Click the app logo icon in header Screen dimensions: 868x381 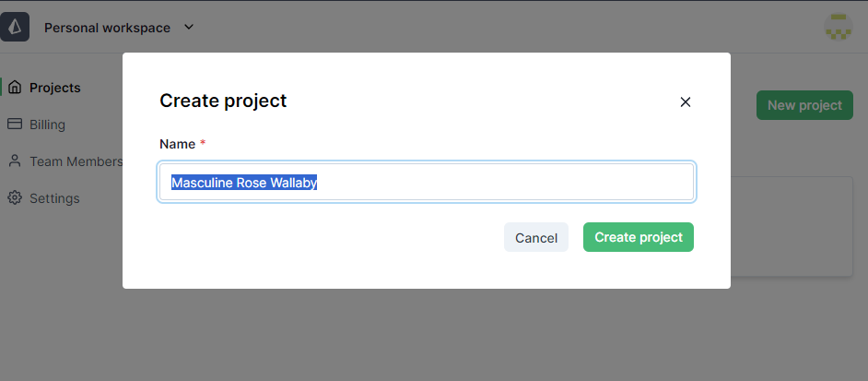15,27
